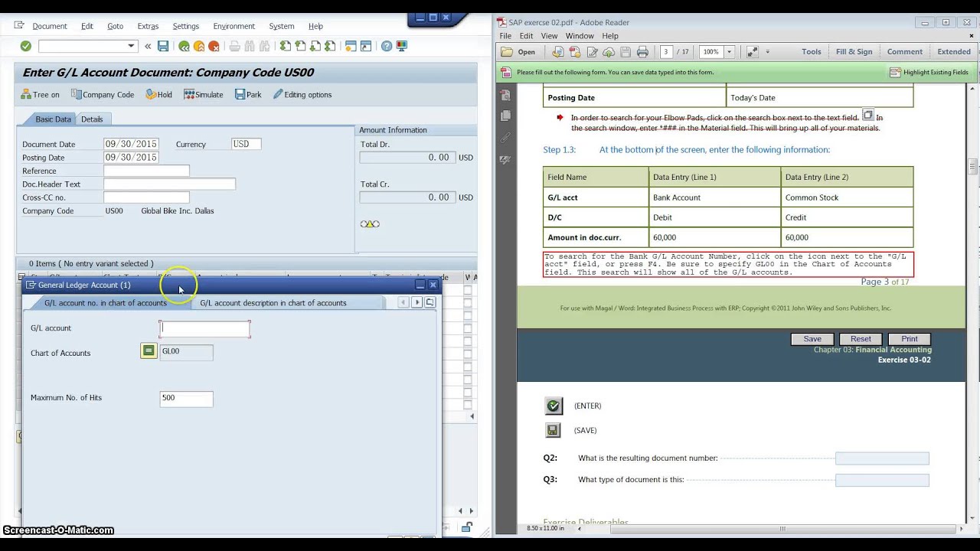Click the Doc.Header Text input field

coord(169,184)
